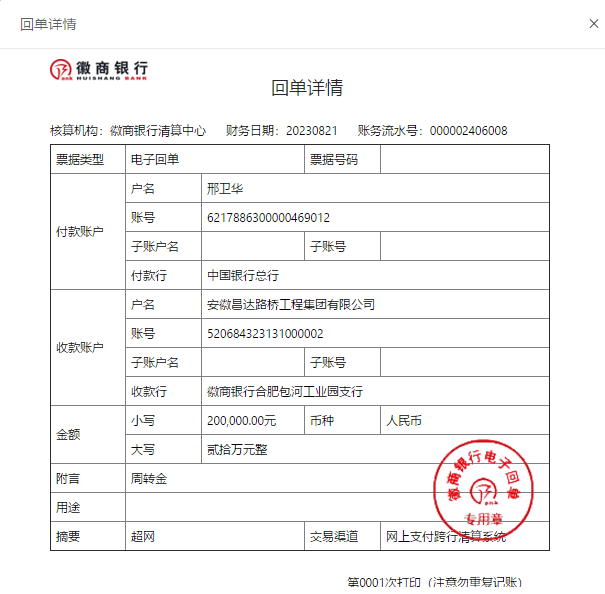Click the remark value 周转金
The height and width of the screenshot is (594, 605).
[149, 479]
